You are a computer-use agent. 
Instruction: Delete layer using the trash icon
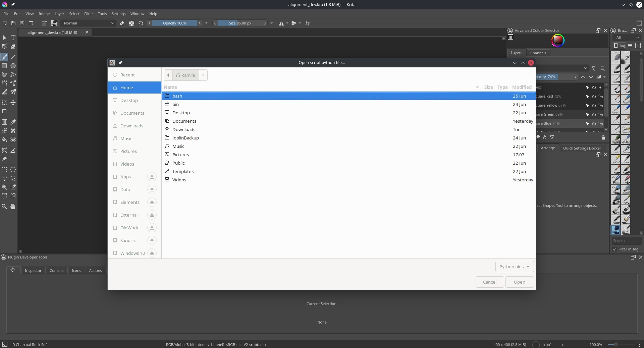pyautogui.click(x=603, y=137)
